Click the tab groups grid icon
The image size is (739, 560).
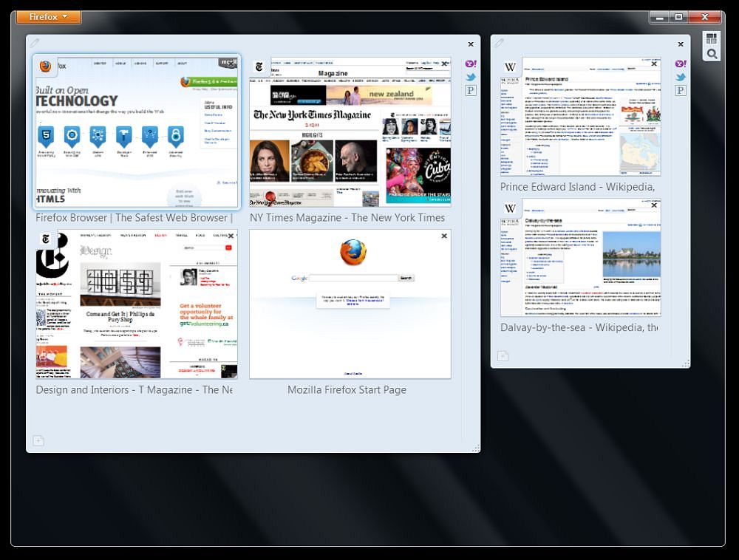(712, 39)
